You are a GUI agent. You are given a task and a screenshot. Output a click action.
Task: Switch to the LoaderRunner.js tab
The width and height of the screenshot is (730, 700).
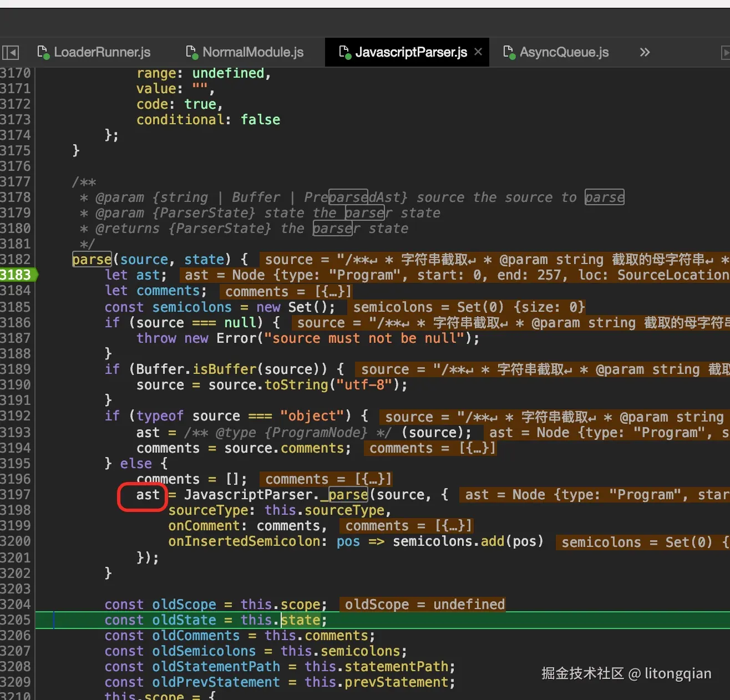[x=102, y=52]
